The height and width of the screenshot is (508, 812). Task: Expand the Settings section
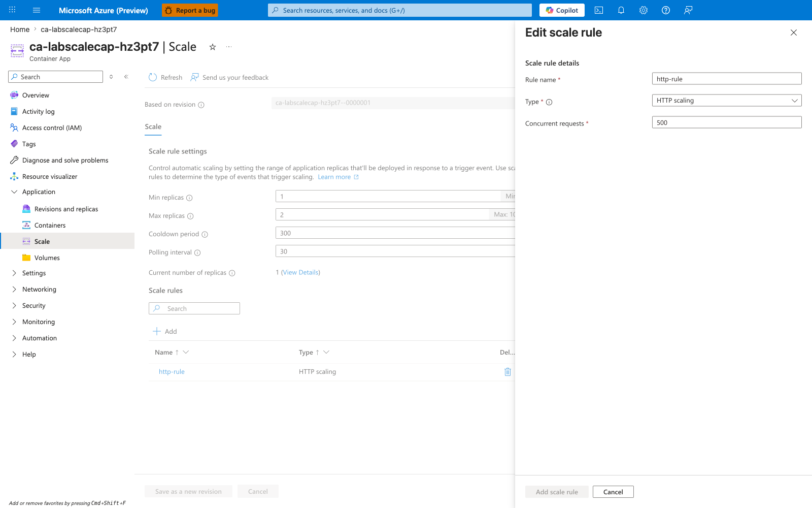click(x=14, y=273)
